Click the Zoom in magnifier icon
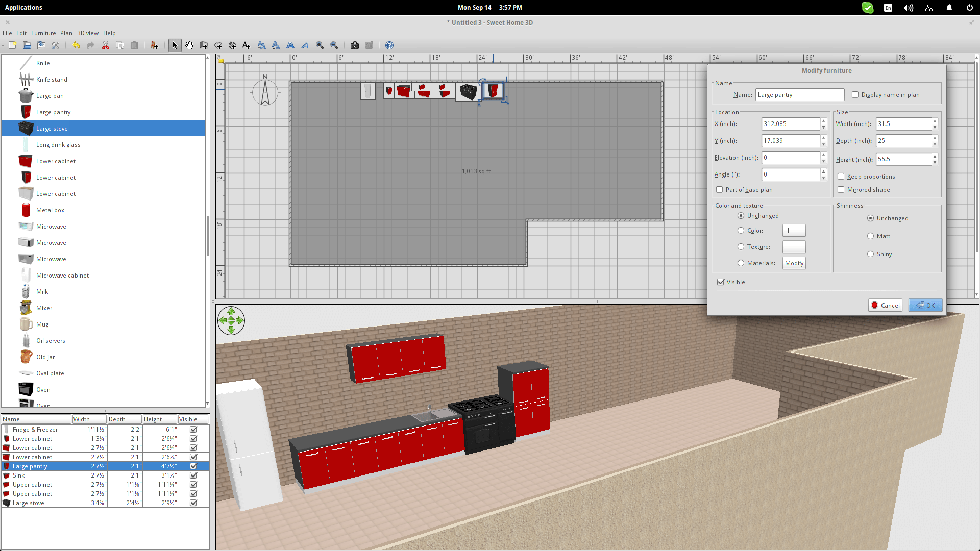Image resolution: width=980 pixels, height=551 pixels. (320, 45)
